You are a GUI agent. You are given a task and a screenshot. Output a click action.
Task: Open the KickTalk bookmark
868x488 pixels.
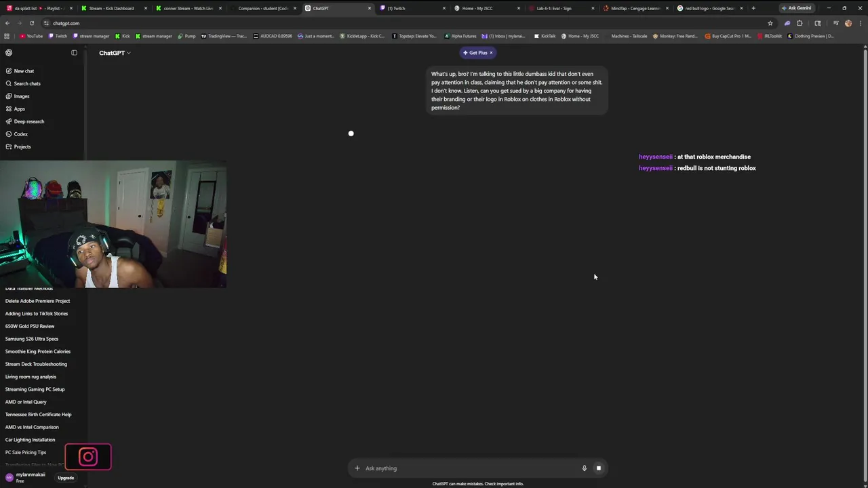coord(545,36)
